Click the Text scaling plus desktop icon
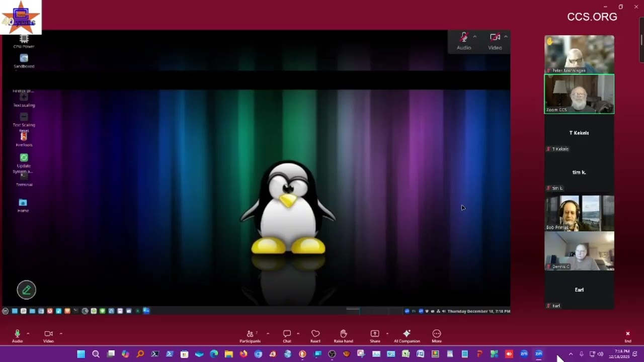This screenshot has width=644, height=362. click(24, 100)
